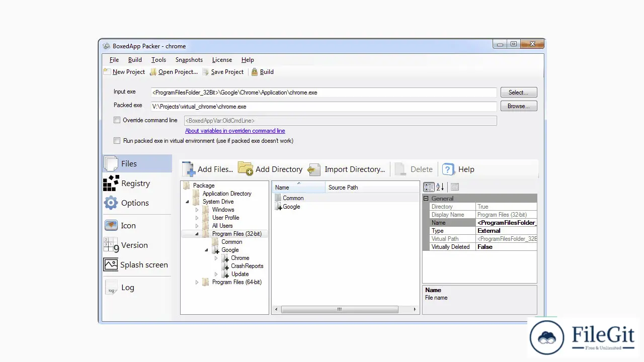Click the Add Directory folder icon
The height and width of the screenshot is (362, 644).
pyautogui.click(x=245, y=169)
